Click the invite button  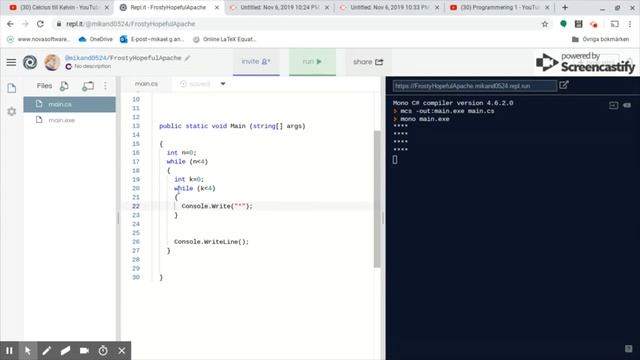256,62
